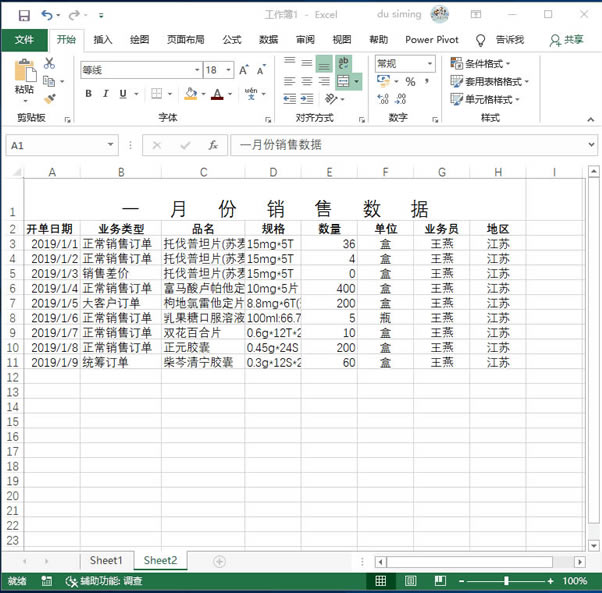Image resolution: width=602 pixels, height=593 pixels.
Task: Click the Copy icon
Action: pos(49,81)
